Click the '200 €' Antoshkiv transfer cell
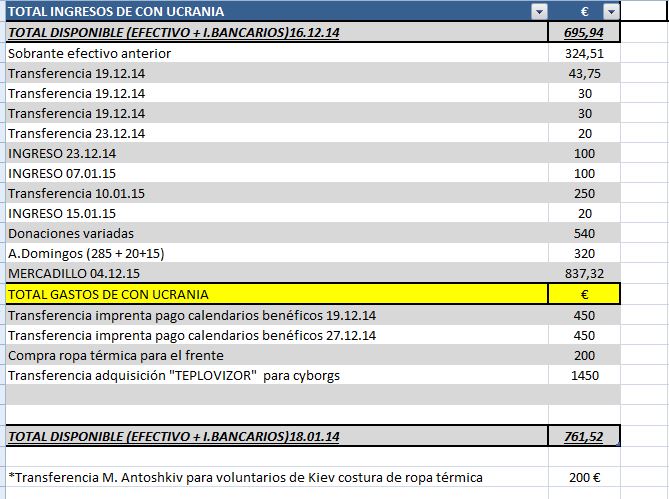The width and height of the screenshot is (669, 499). coord(584,477)
